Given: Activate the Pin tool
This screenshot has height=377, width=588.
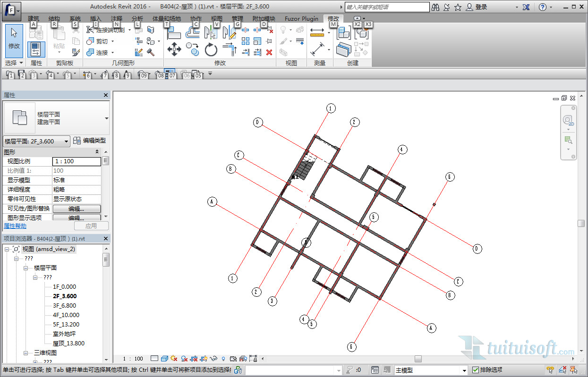Looking at the screenshot, I should click(x=269, y=41).
